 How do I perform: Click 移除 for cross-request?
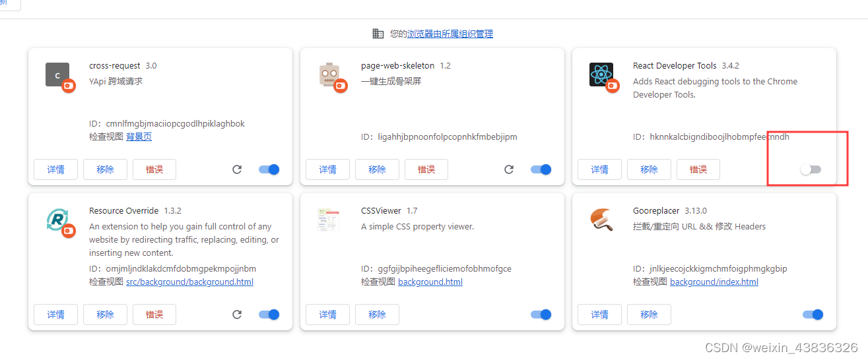click(105, 169)
